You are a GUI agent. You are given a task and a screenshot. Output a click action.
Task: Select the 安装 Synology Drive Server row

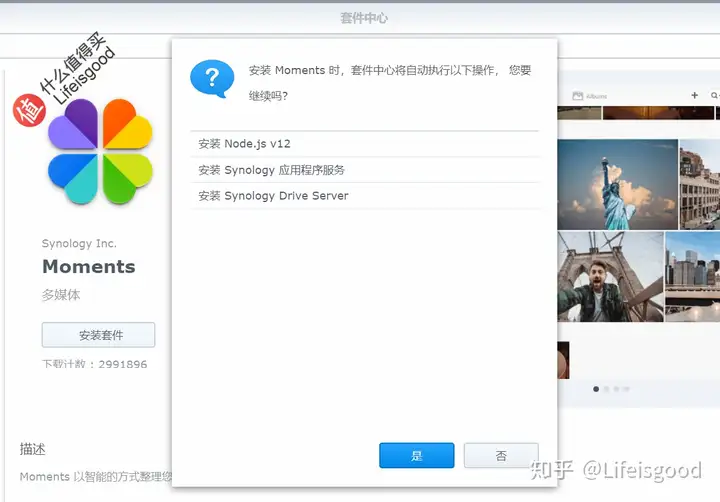pyautogui.click(x=365, y=196)
